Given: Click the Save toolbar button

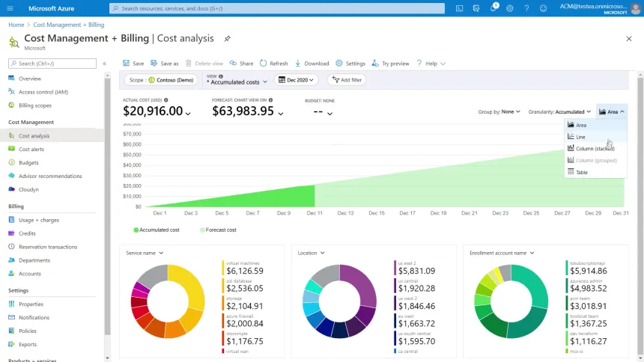Looking at the screenshot, I should tap(133, 64).
